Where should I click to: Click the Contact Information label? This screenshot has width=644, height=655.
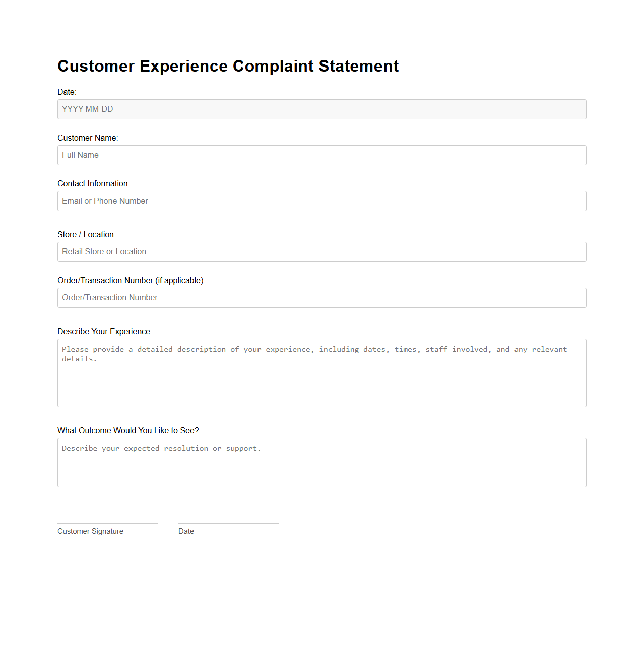tap(94, 183)
